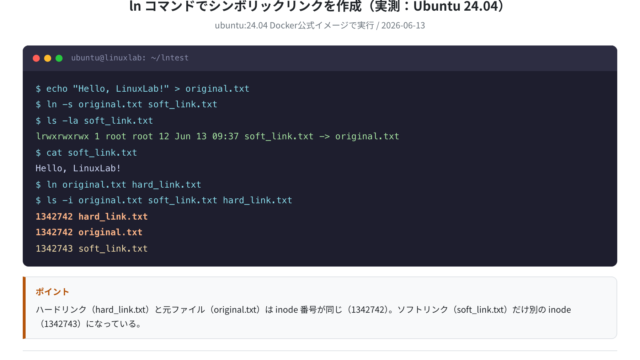Click the "1342742 original.txt" output line
This screenshot has height=360, width=640.
pyautogui.click(x=89, y=232)
